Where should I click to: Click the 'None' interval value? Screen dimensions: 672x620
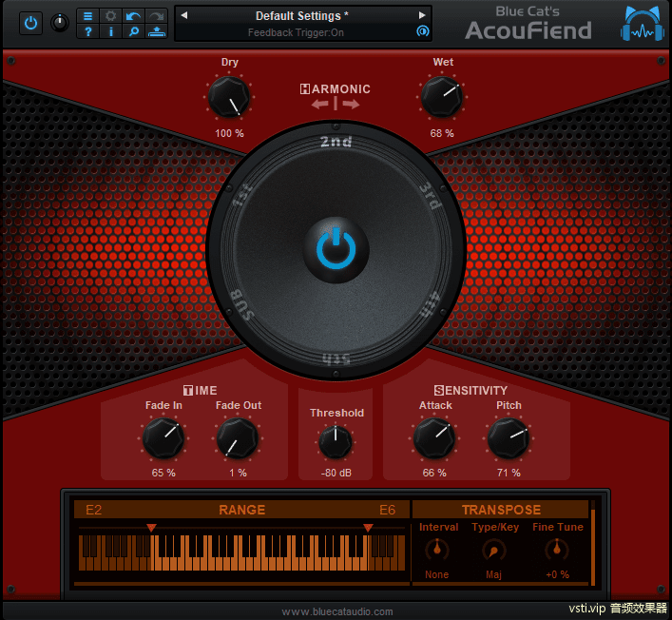point(436,574)
